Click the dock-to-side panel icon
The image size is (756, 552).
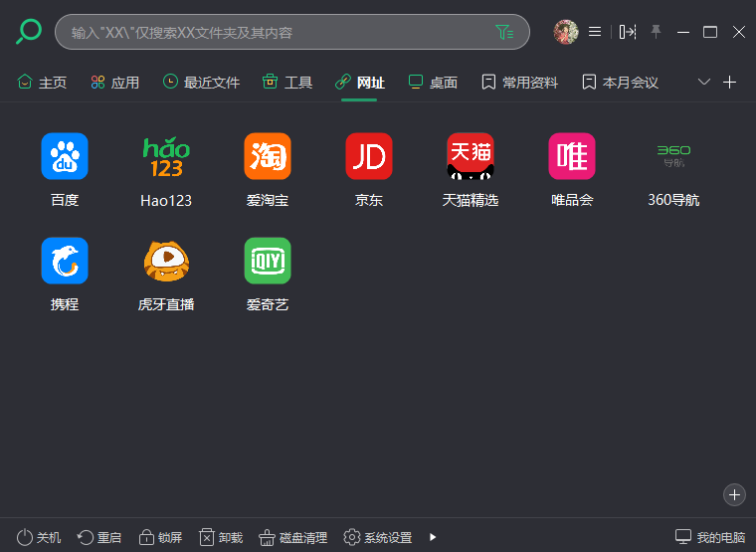[628, 32]
